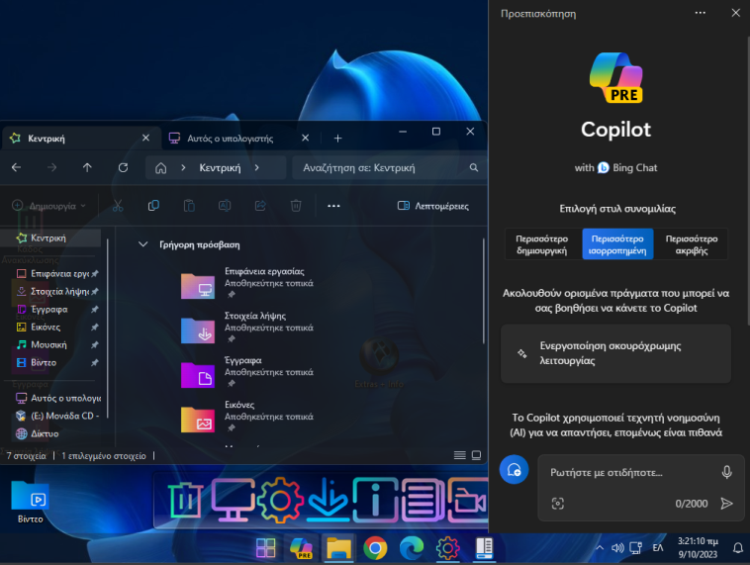Refresh the File Explorer view
This screenshot has width=750, height=565.
(123, 167)
